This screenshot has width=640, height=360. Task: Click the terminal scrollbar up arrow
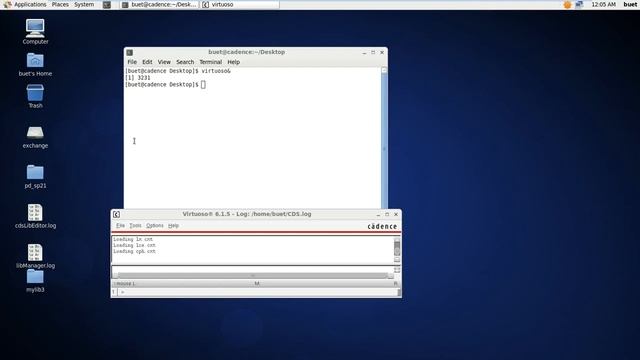[384, 70]
